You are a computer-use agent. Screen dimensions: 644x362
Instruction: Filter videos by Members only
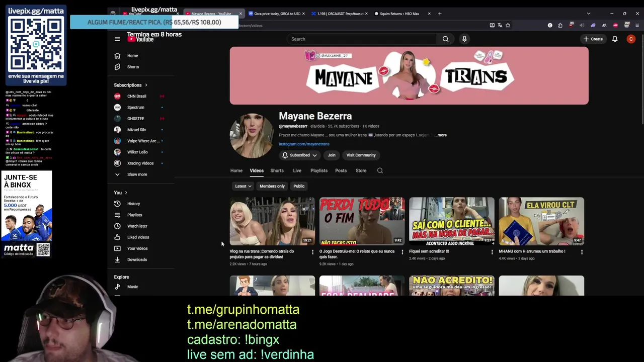272,186
